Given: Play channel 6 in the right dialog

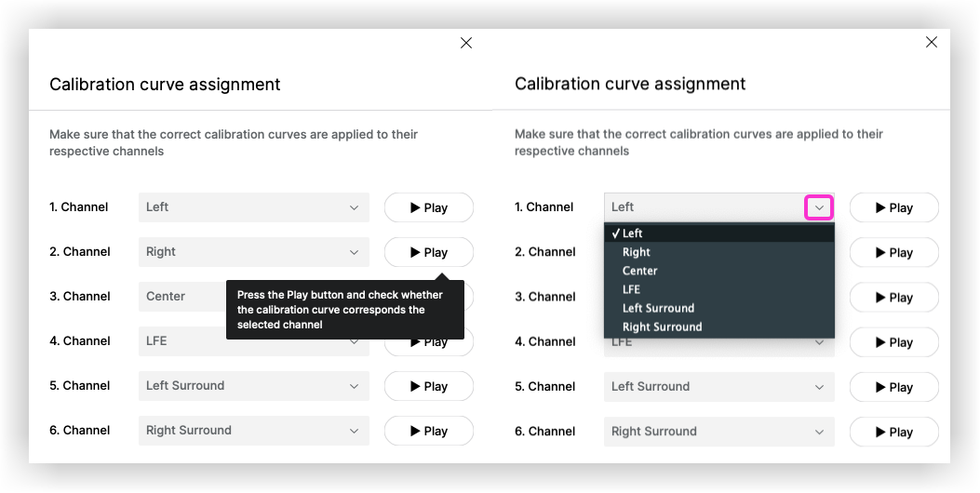Looking at the screenshot, I should [893, 432].
